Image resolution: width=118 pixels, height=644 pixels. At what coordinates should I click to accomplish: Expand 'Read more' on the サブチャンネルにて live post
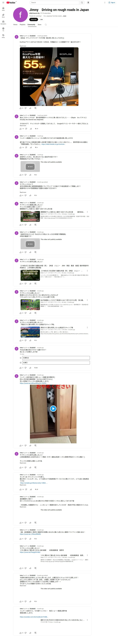coord(23,192)
